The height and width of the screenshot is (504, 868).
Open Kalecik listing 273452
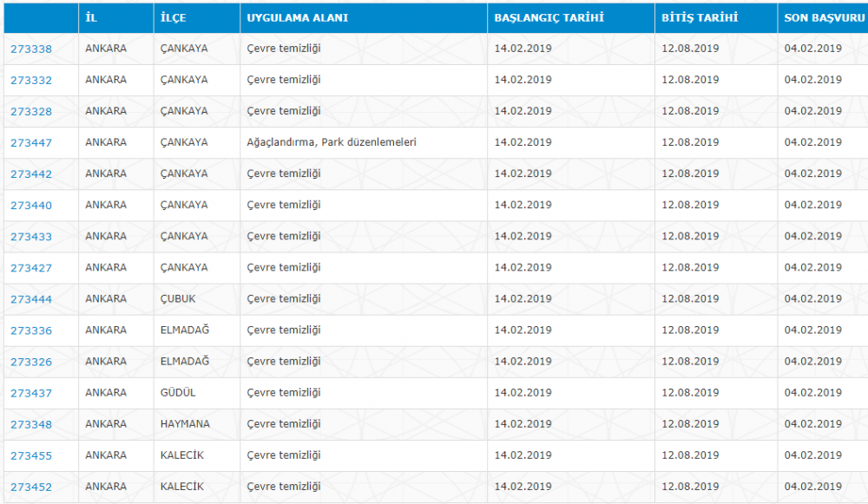tap(31, 487)
